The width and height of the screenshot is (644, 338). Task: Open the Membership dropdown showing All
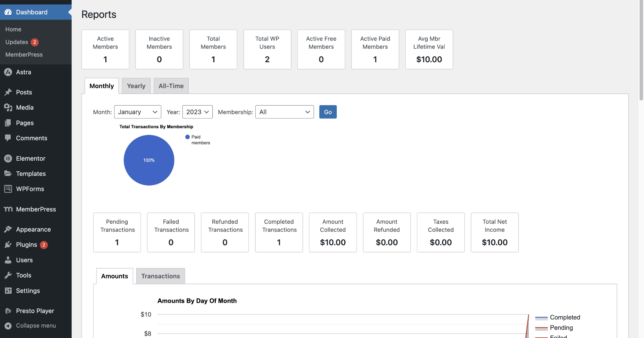point(285,112)
